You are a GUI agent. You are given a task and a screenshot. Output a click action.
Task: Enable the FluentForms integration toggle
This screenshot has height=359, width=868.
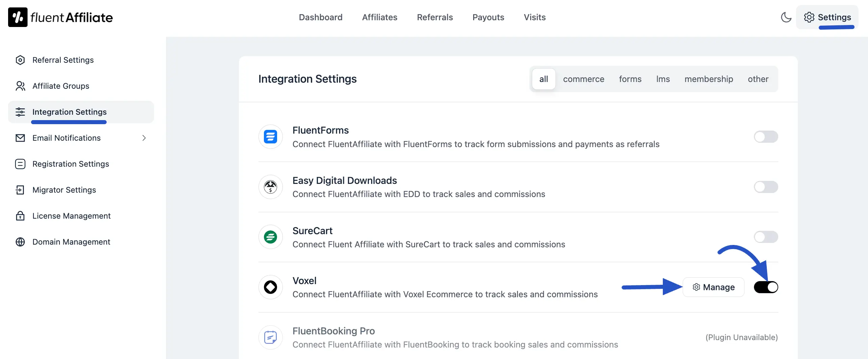tap(766, 137)
